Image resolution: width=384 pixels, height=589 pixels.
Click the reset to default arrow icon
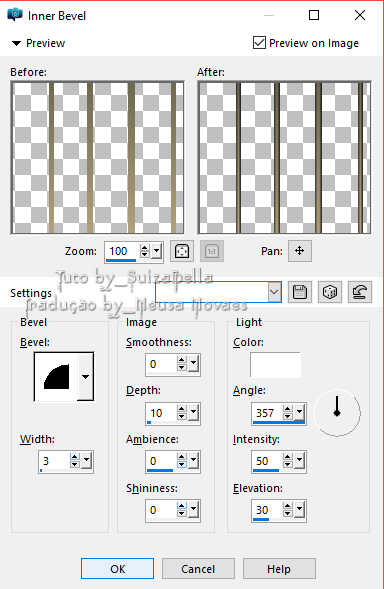click(360, 292)
